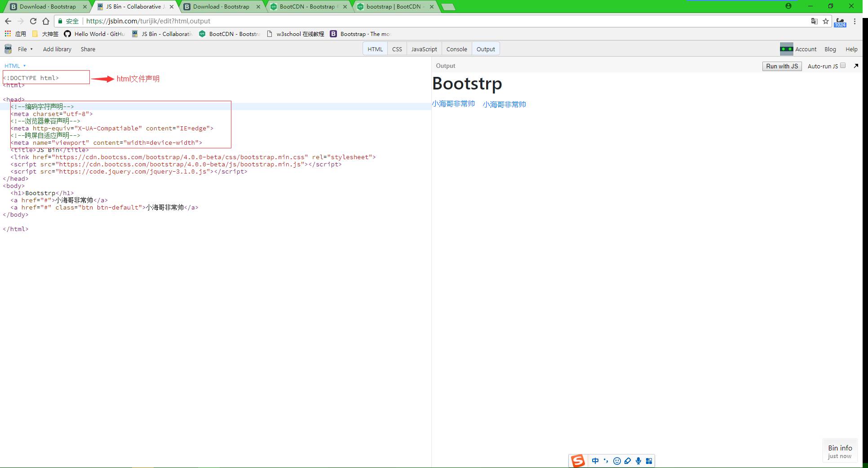The width and height of the screenshot is (868, 468).
Task: Open the translate page icon in address bar
Action: 814,21
